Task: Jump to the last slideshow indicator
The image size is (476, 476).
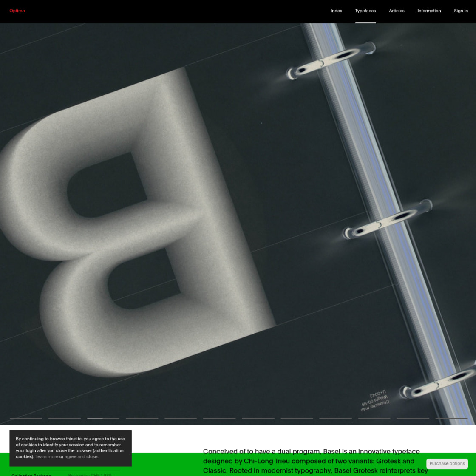Action: [x=451, y=418]
